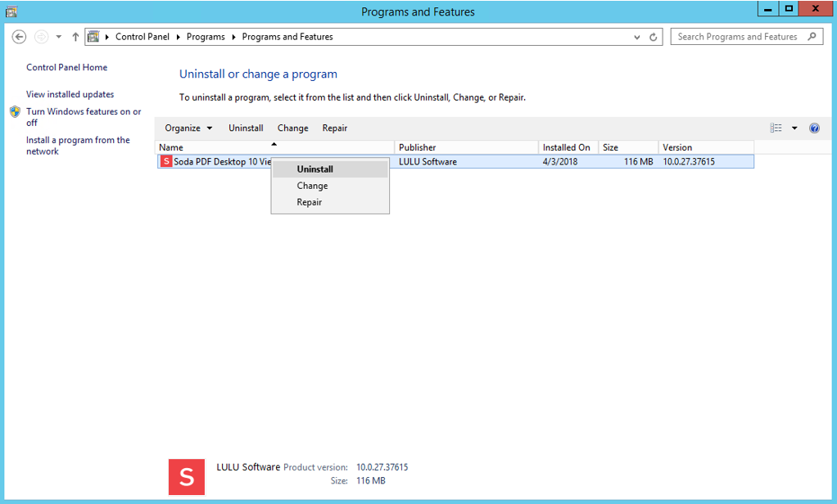Open Control Panel Home link
Screen dimensions: 837x504
(66, 67)
